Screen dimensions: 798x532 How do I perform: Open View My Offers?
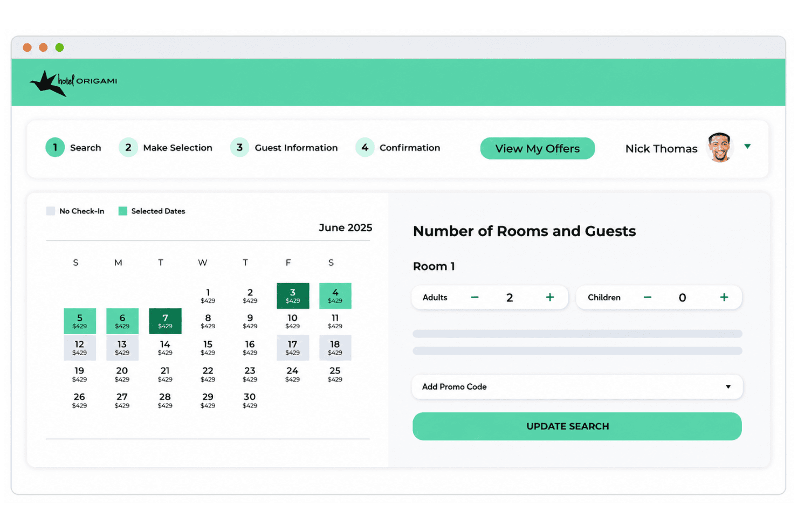coord(538,148)
